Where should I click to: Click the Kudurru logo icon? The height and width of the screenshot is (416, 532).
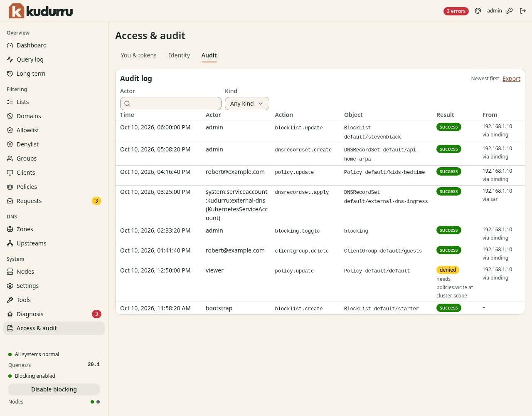(x=17, y=11)
